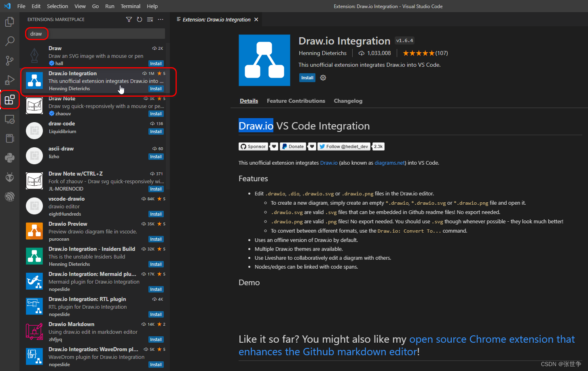Open the Explorer view in activity bar
This screenshot has width=588, height=371.
pos(10,22)
